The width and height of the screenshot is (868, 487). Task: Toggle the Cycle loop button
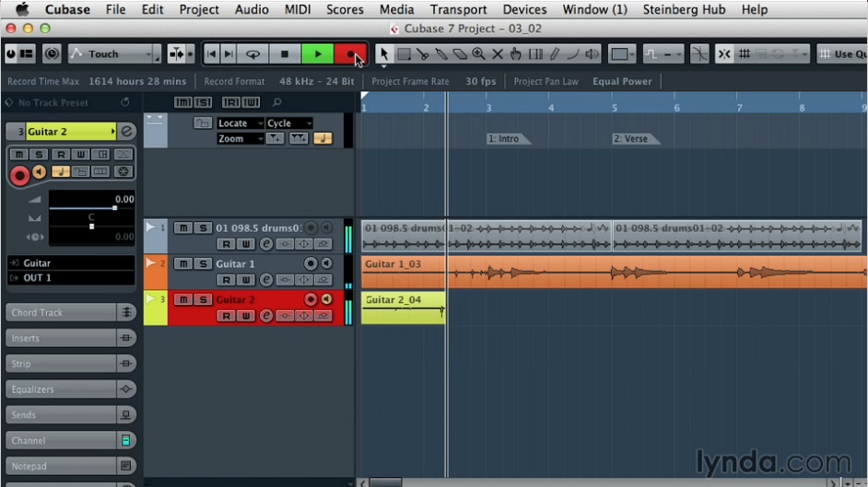point(253,54)
